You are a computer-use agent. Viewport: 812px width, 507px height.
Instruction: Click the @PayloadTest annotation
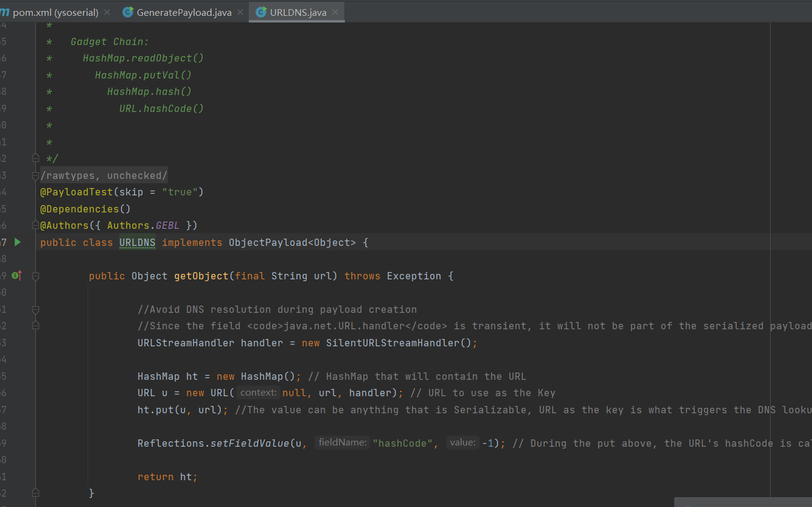coord(77,192)
